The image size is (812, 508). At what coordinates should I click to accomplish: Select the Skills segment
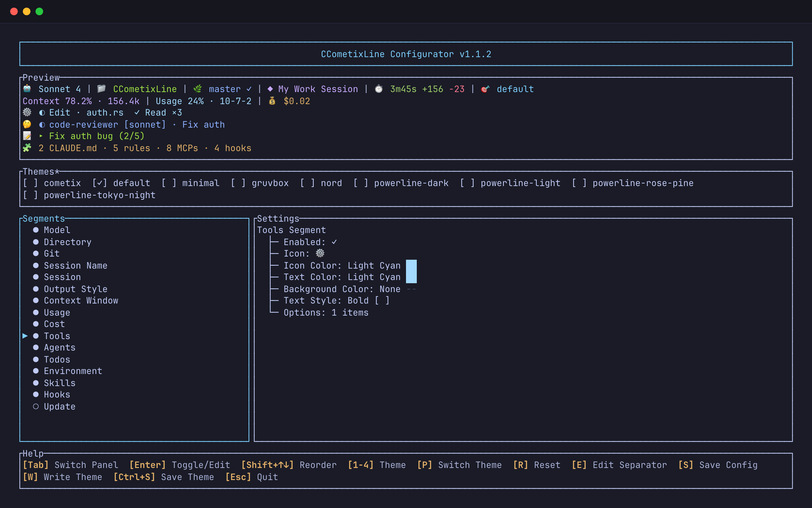pyautogui.click(x=60, y=383)
